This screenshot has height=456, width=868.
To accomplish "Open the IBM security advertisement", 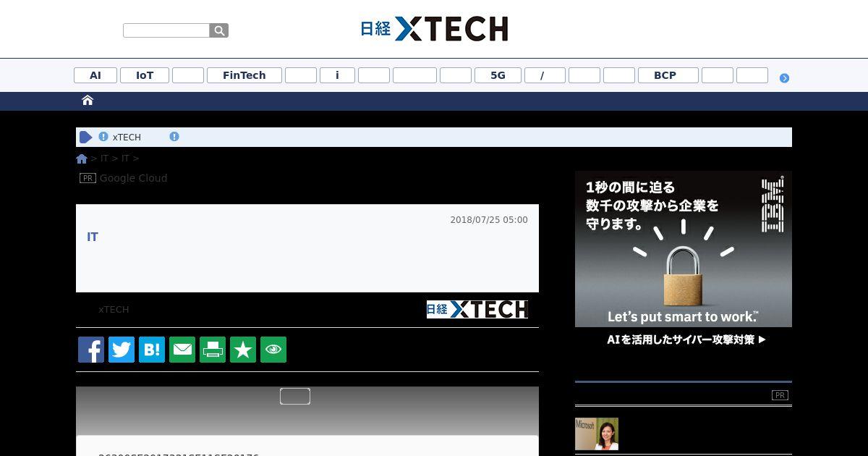I will tap(684, 249).
